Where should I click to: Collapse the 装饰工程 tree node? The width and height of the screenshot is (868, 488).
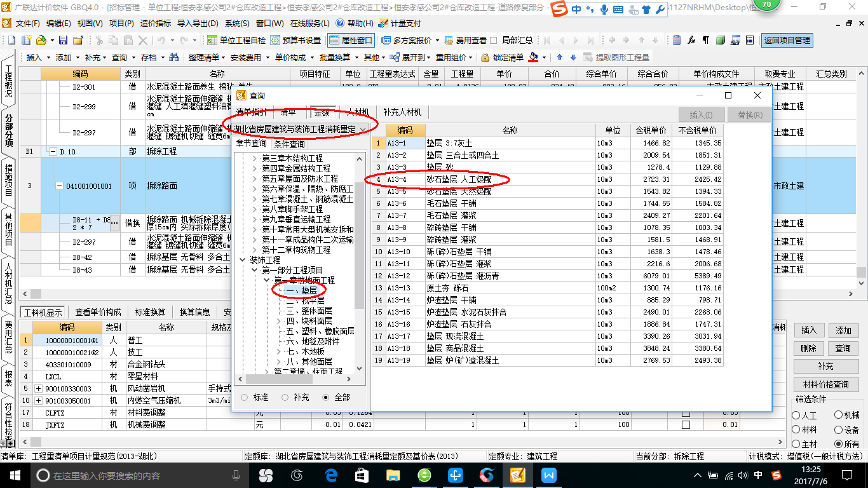(x=242, y=260)
